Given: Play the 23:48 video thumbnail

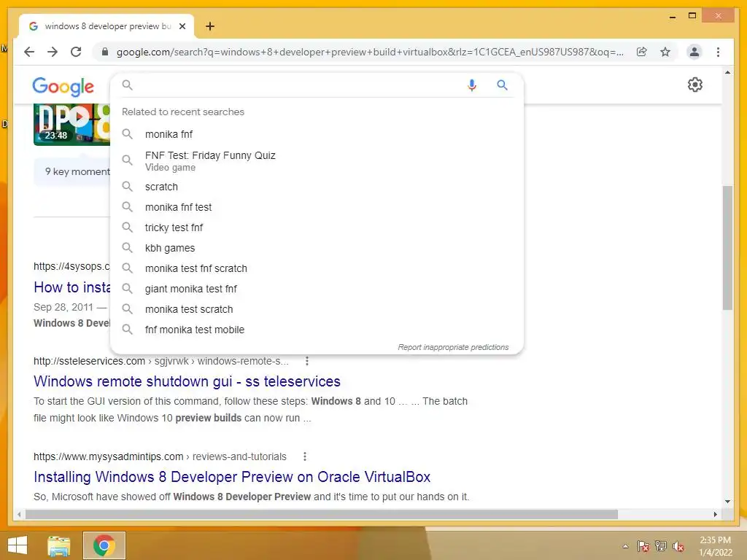Looking at the screenshot, I should click(71, 124).
